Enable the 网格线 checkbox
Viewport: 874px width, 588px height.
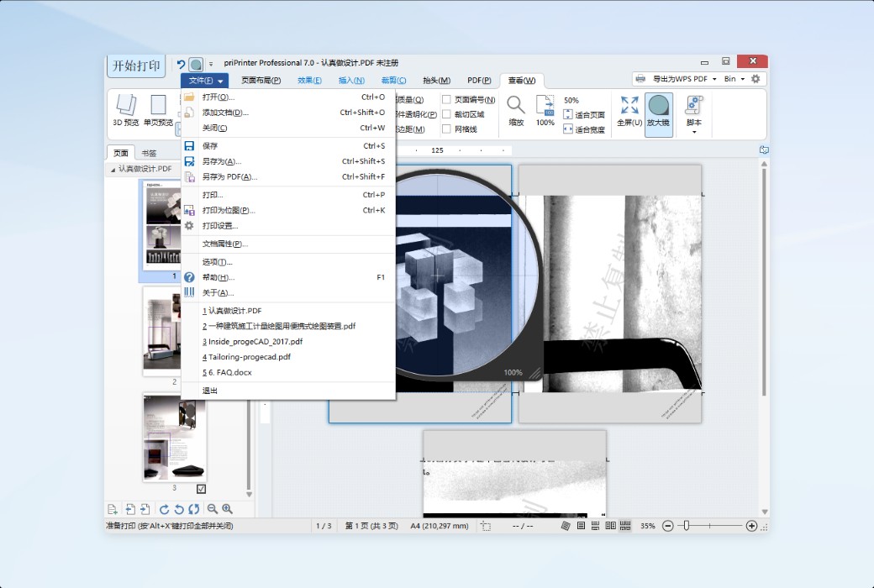(446, 129)
